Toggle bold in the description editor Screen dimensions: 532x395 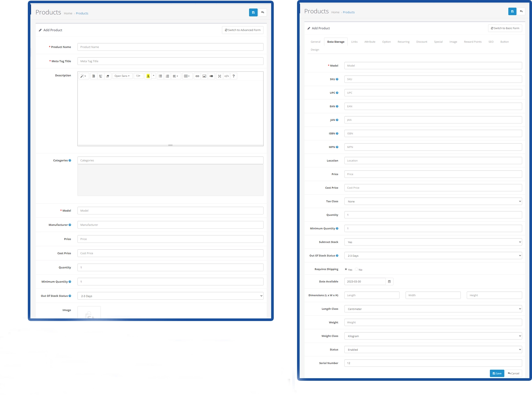tap(94, 76)
